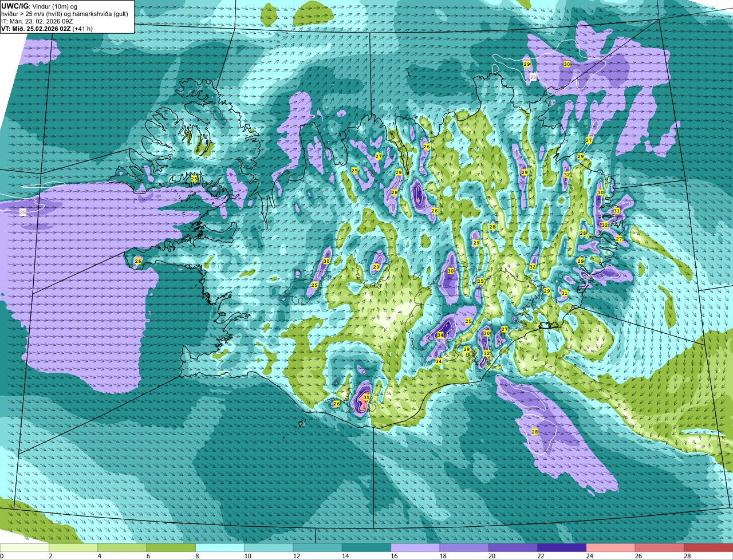Select the legend scale value "18"
This screenshot has width=733, height=560.
442,556
